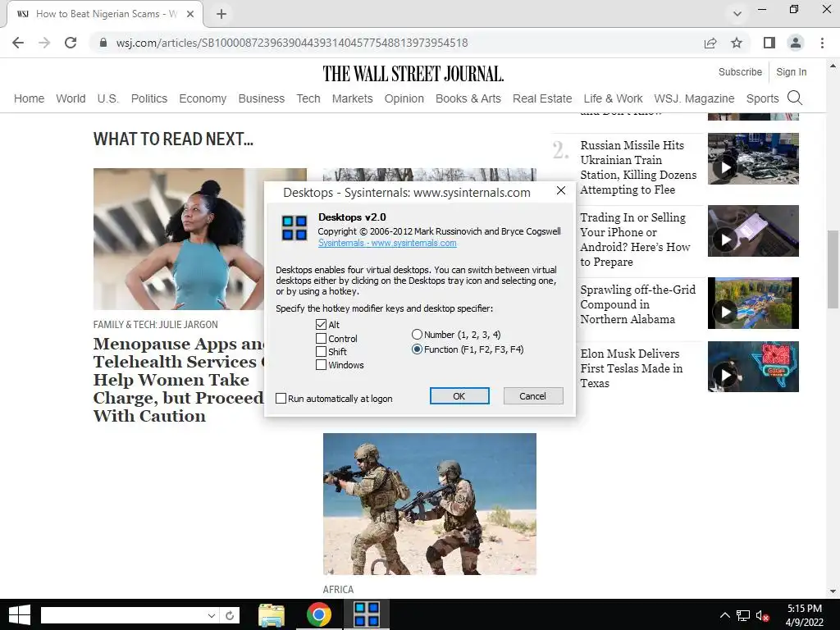Viewport: 840px width, 630px height.
Task: Go back with the browser back arrow
Action: click(x=18, y=43)
